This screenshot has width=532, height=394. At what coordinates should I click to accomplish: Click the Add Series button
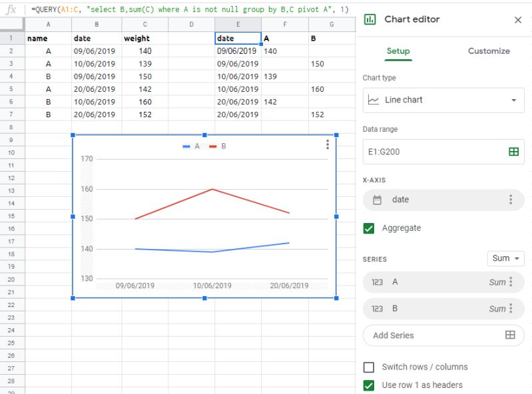pyautogui.click(x=443, y=335)
